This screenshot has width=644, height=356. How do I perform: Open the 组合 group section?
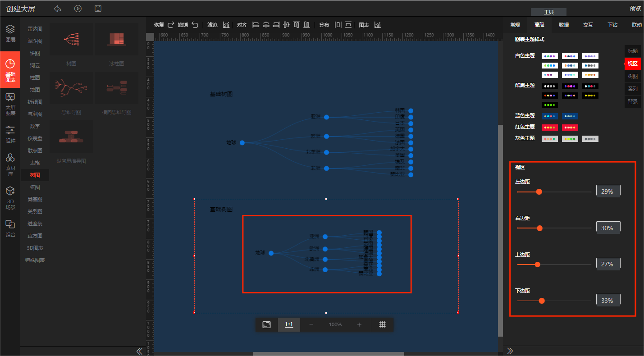(10, 229)
